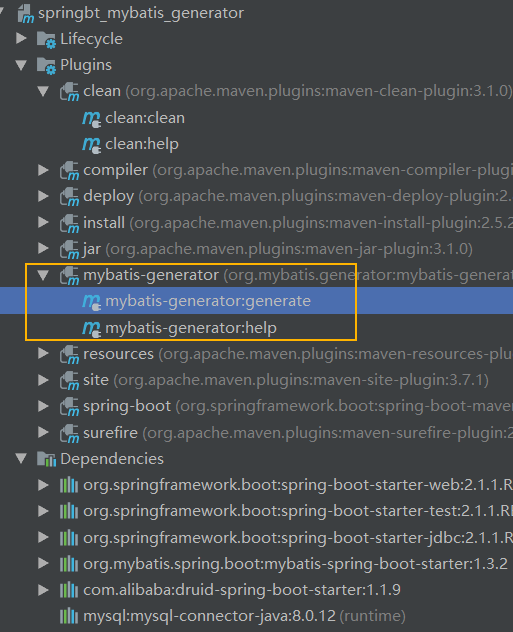
Task: Select the Lifecycle label
Action: 91,39
